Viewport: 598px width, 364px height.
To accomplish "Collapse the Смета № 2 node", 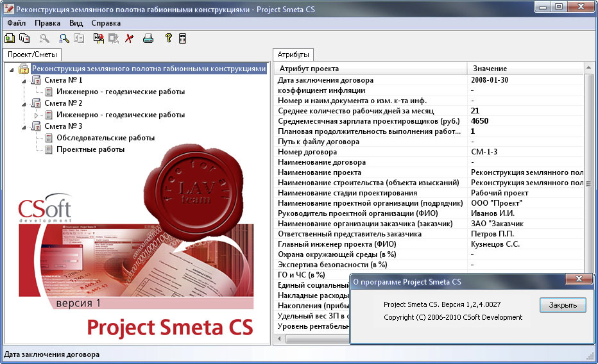I will click(24, 104).
